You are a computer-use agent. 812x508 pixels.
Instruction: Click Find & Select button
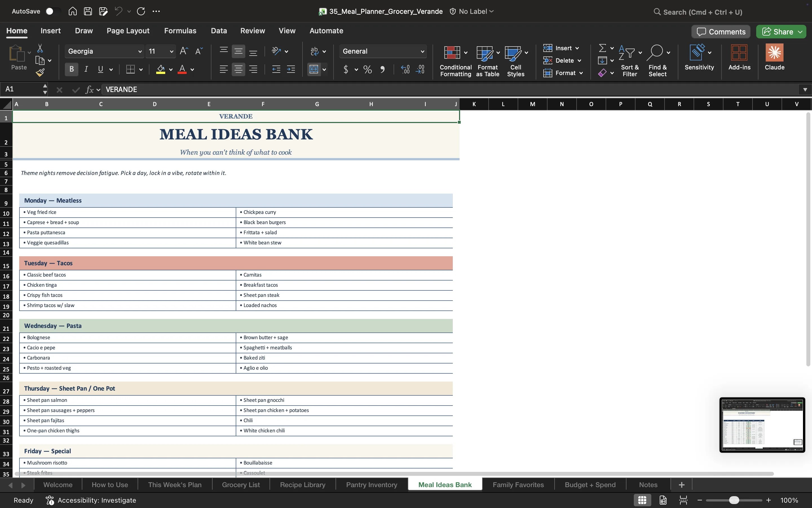point(658,61)
